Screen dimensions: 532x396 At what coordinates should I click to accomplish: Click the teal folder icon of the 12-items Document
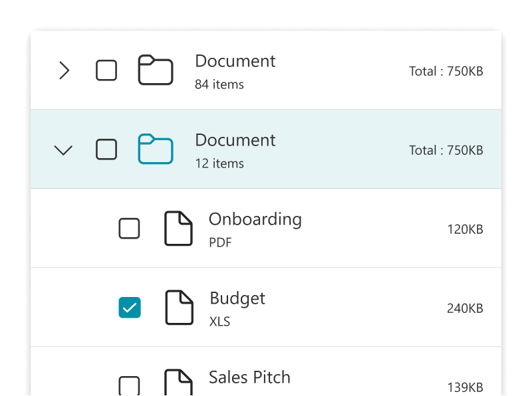(156, 149)
